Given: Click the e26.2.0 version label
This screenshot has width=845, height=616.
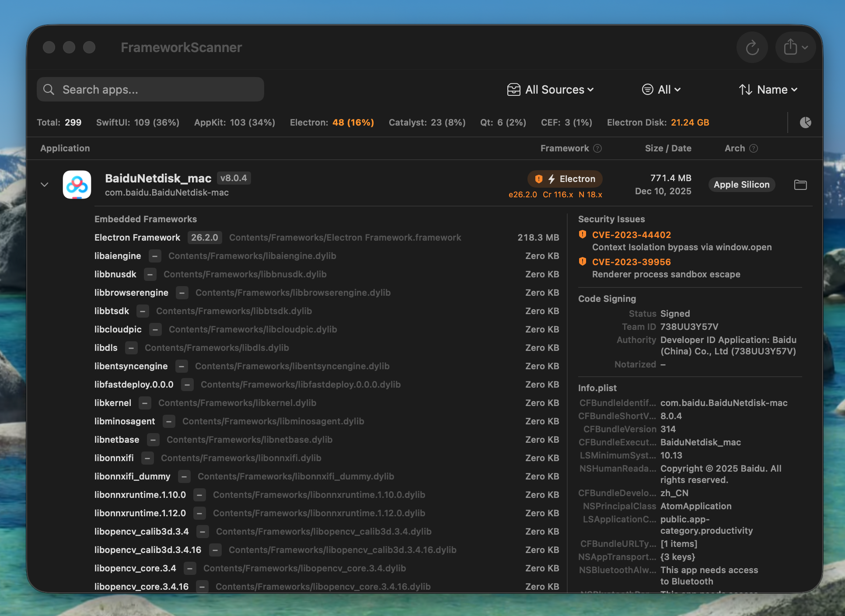Looking at the screenshot, I should 523,195.
